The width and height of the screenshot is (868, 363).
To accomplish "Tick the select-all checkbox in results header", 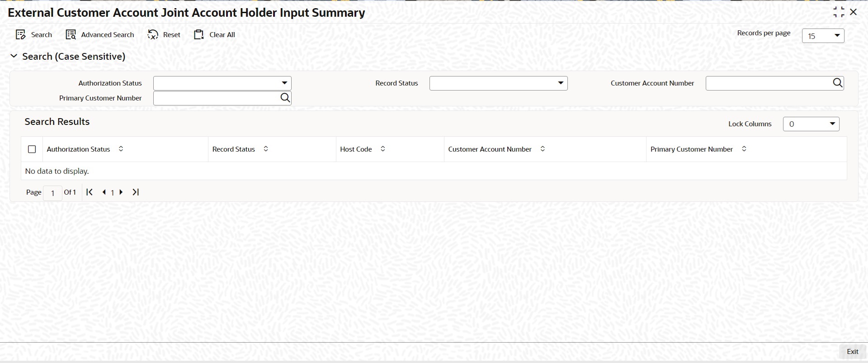I will click(x=32, y=149).
